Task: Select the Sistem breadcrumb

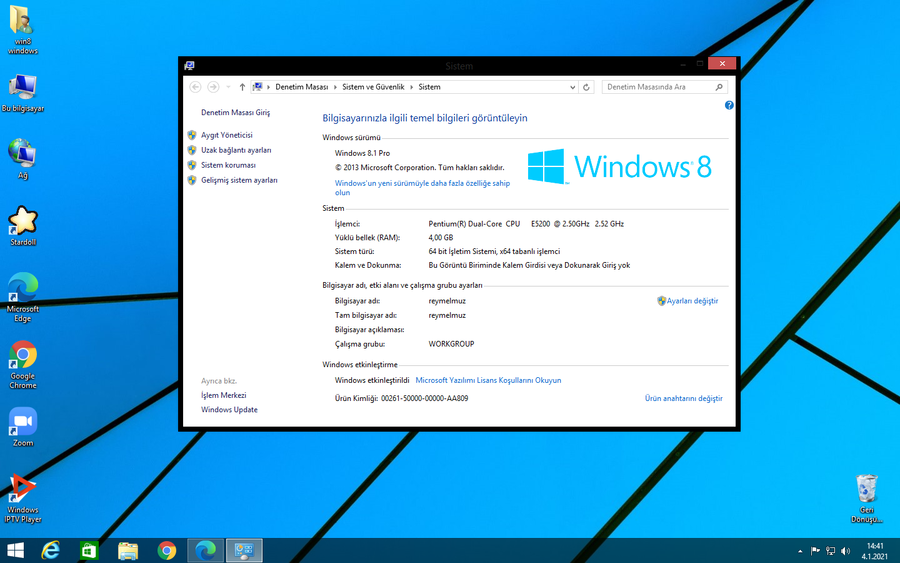Action: (x=429, y=87)
